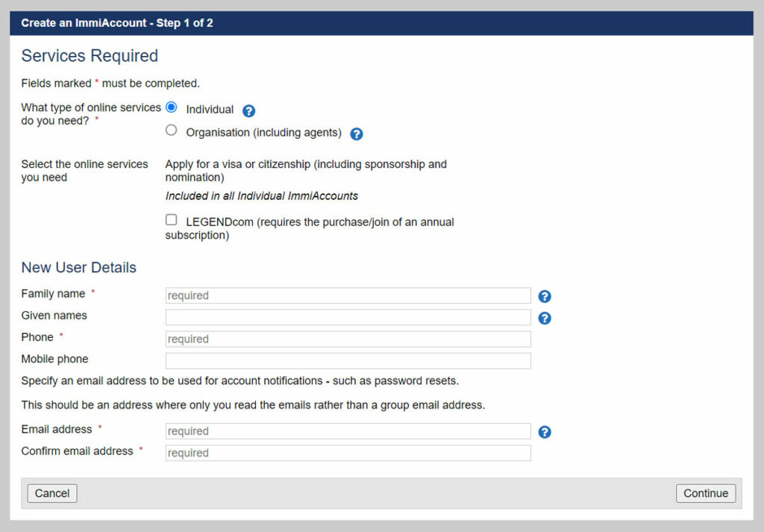
Task: Click 'Select the online services you need' label
Action: pos(84,171)
